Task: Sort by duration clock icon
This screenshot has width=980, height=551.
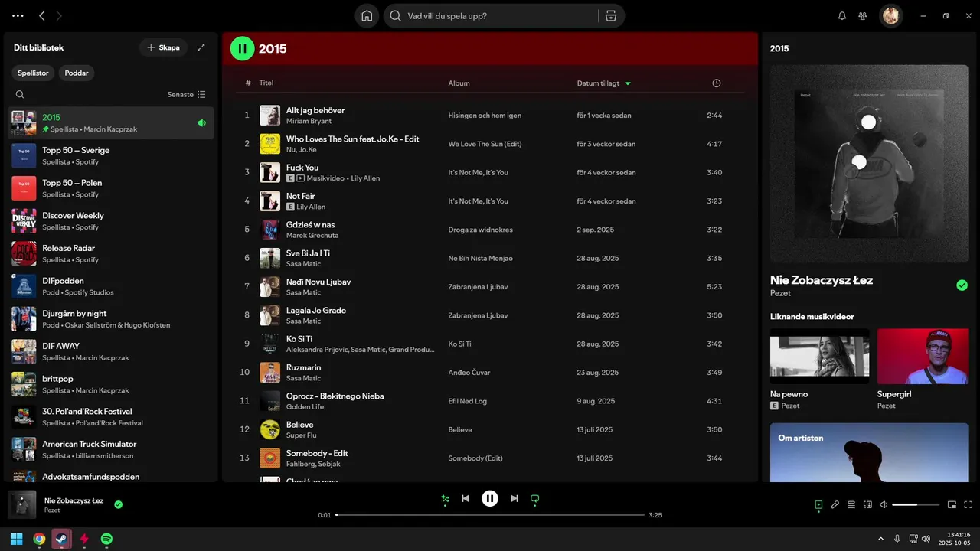Action: 717,83
